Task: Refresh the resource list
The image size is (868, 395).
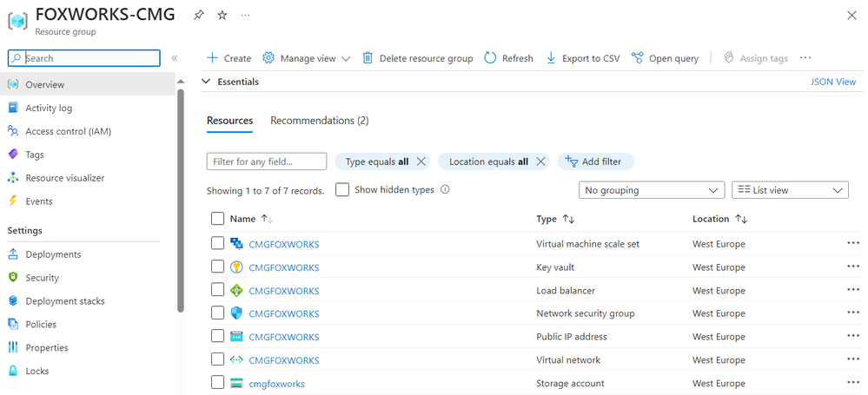Action: tap(509, 58)
